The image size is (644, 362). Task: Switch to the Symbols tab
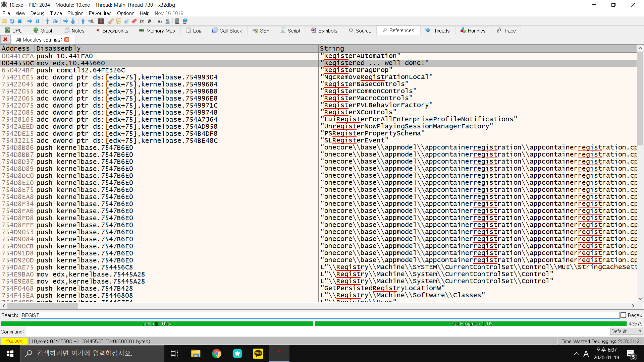coord(324,31)
